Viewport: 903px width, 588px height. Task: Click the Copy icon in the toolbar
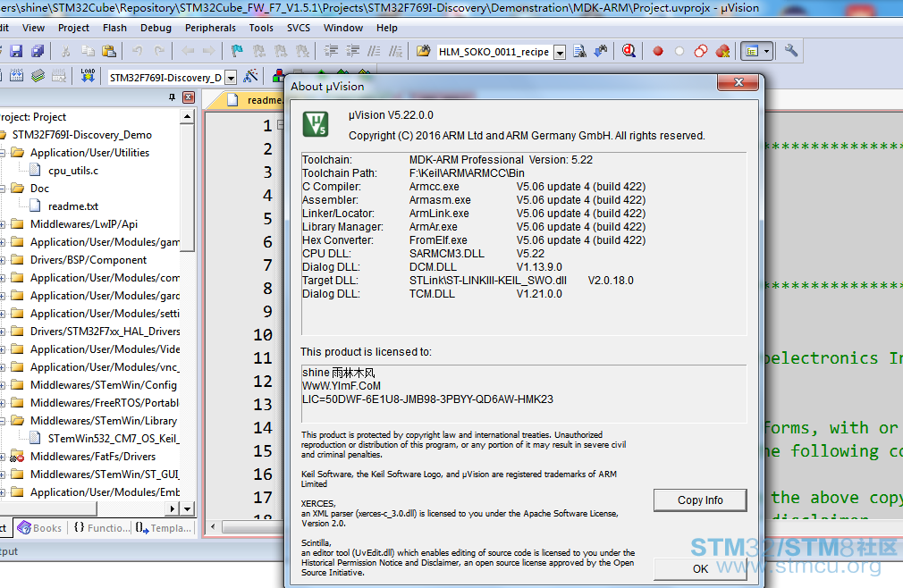[88, 51]
